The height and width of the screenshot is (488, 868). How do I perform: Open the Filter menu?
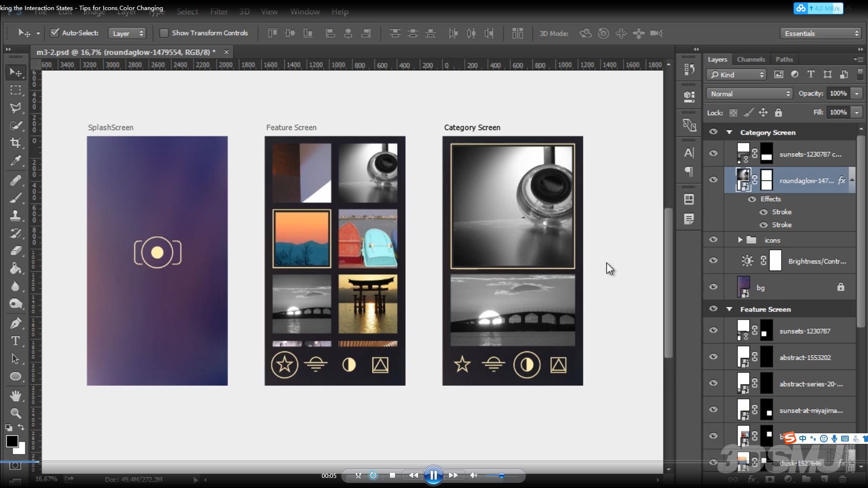[x=219, y=12]
